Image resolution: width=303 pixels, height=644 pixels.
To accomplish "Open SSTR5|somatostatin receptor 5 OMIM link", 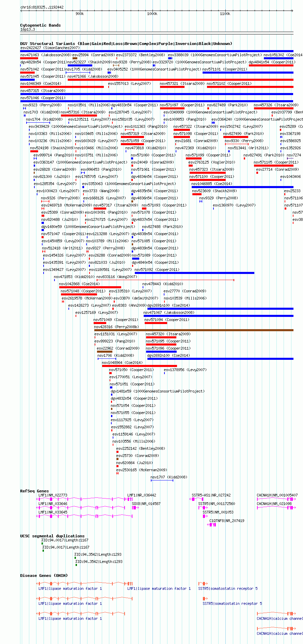I will (228, 588).
